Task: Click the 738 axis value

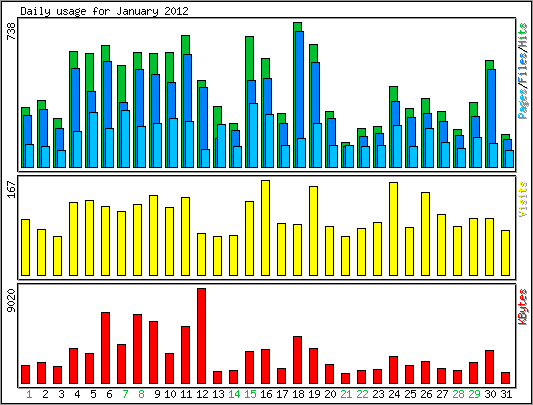Action: (11, 31)
